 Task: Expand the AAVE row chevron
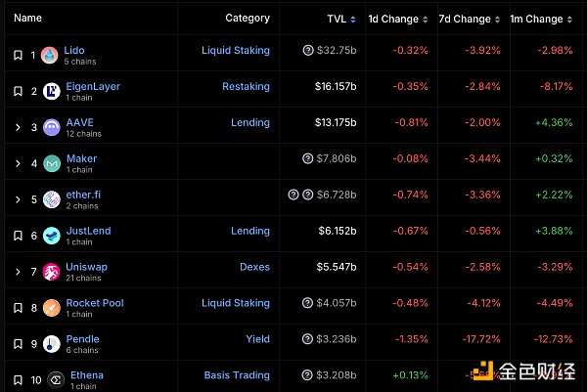[x=18, y=127]
